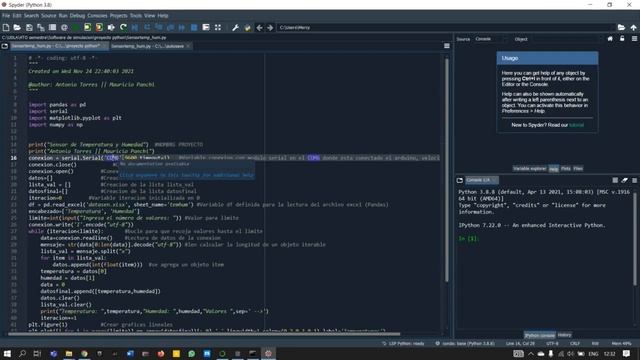Click the conda: base environment status
The width and height of the screenshot is (640, 360).
point(465,344)
